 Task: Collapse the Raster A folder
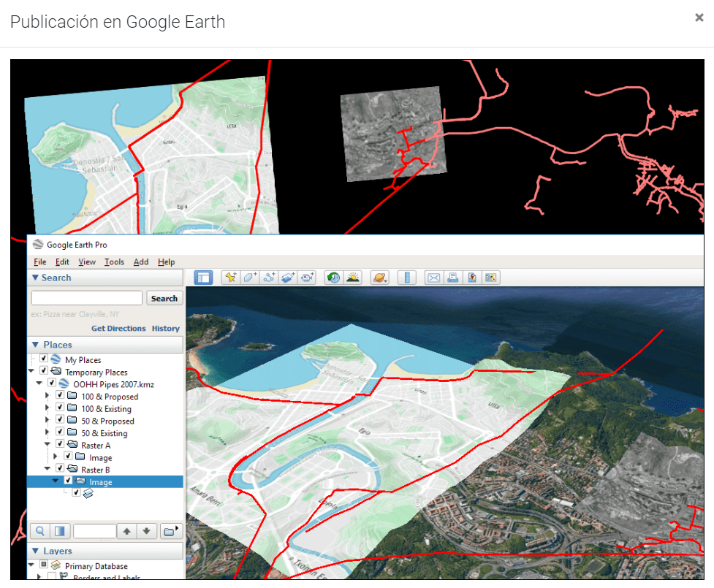click(x=48, y=444)
